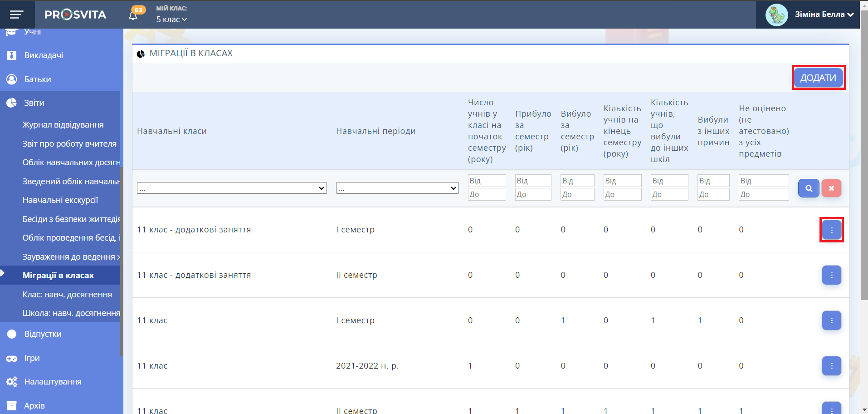This screenshot has width=868, height=414.
Task: Expand the Навчальні класи filter dropdown
Action: click(232, 188)
